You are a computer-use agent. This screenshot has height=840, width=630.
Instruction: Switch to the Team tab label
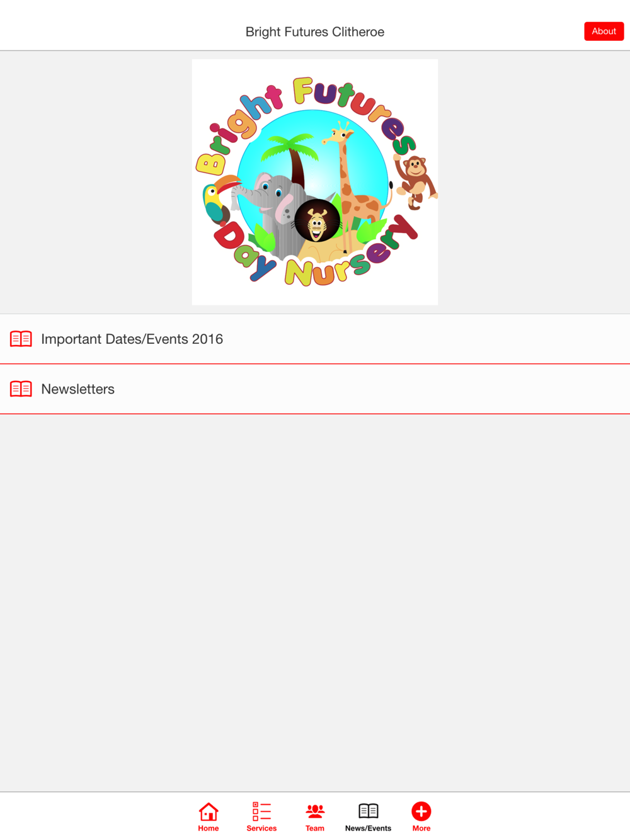[315, 828]
